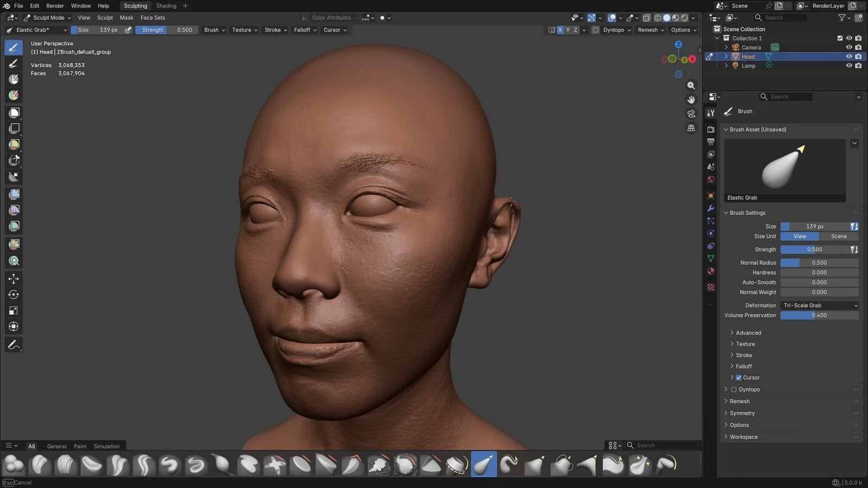Select the Elastic Grab brush thumbnail below the viewport
The image size is (868, 488).
(483, 464)
